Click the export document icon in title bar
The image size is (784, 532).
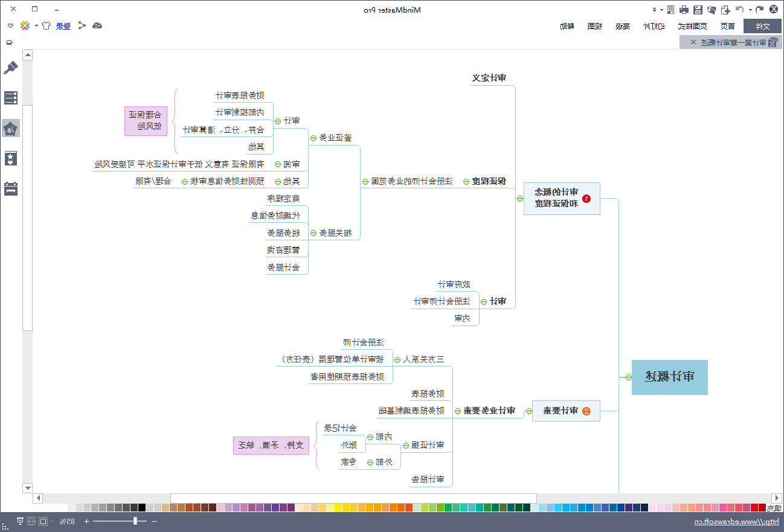670,10
